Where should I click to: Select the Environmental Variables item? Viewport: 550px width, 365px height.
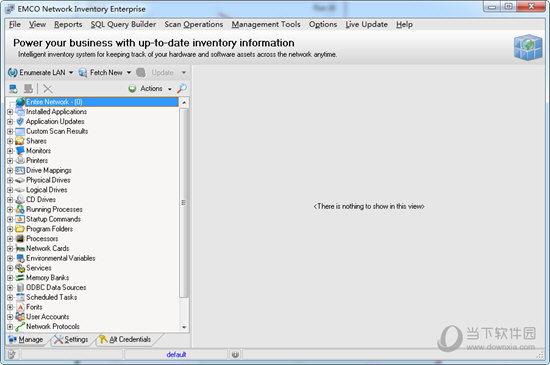click(x=61, y=258)
